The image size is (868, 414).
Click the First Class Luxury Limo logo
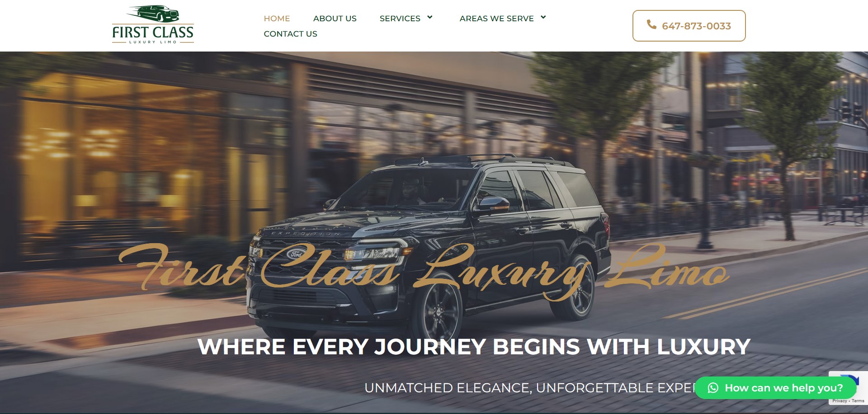tap(153, 25)
